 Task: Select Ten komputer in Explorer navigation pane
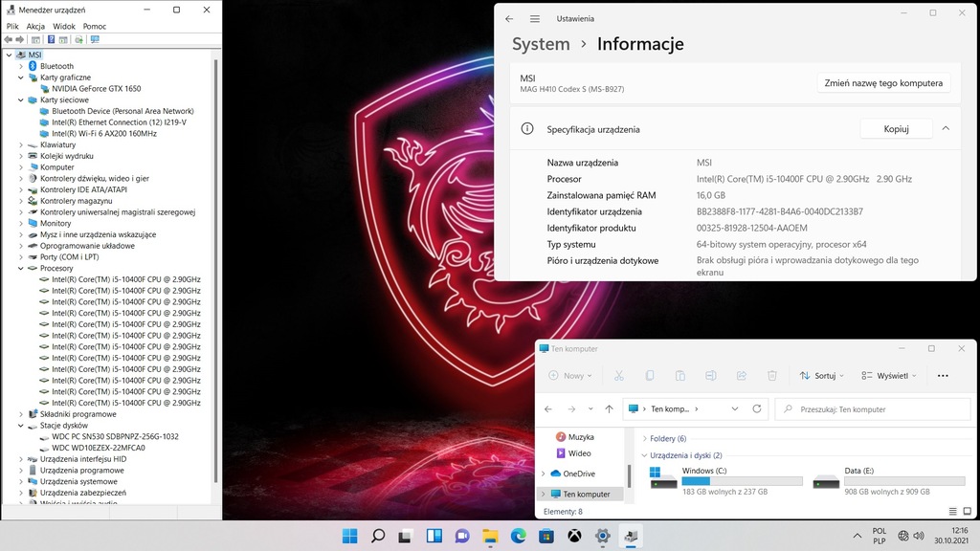(580, 494)
